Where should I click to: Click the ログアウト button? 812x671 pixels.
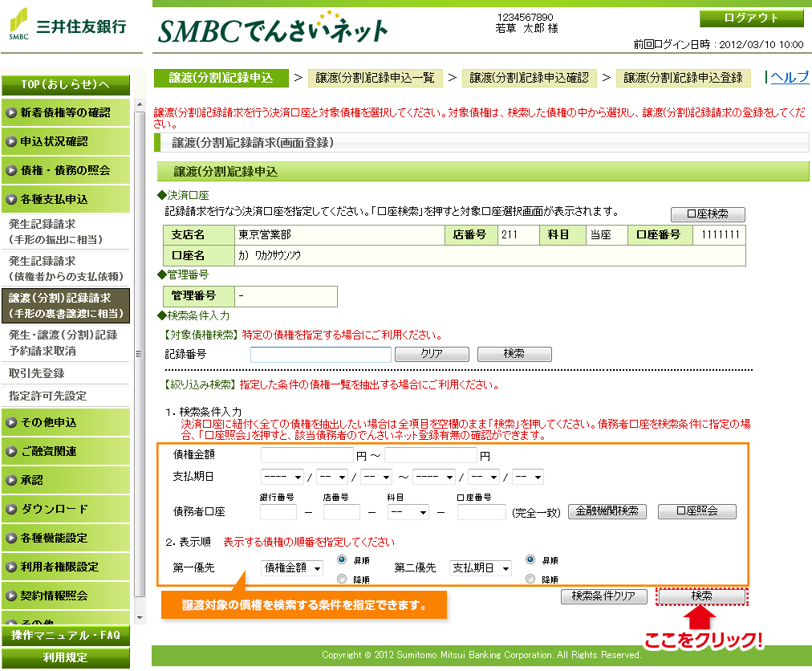751,18
